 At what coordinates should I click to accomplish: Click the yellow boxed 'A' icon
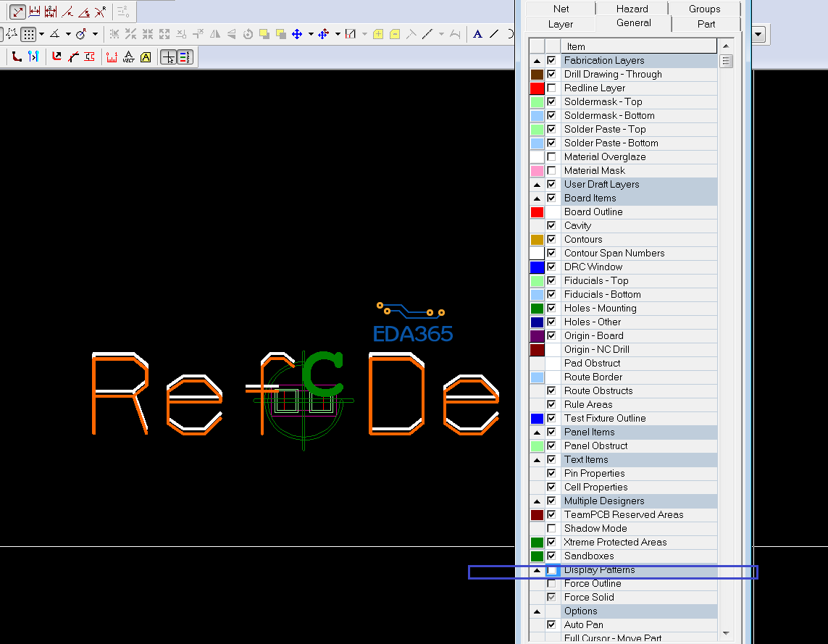[x=146, y=57]
